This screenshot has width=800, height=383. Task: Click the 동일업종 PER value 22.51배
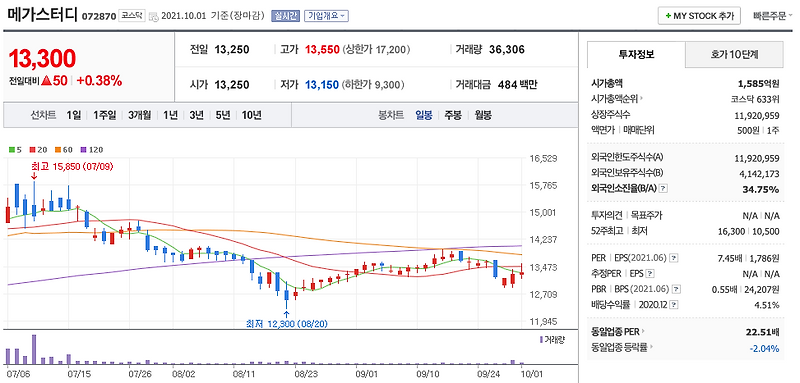763,333
